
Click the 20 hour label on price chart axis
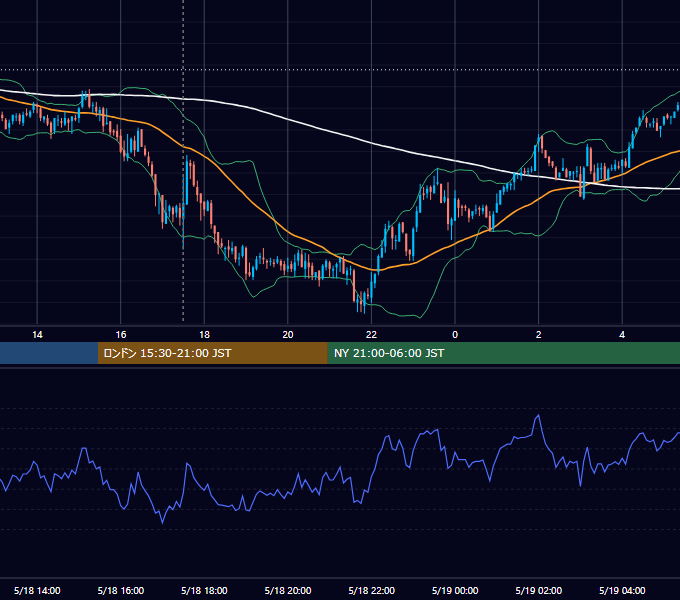point(288,335)
